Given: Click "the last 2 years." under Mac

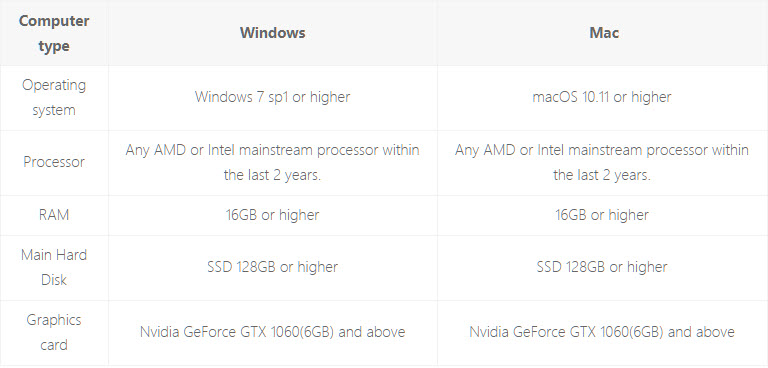Looking at the screenshot, I should (x=602, y=175).
